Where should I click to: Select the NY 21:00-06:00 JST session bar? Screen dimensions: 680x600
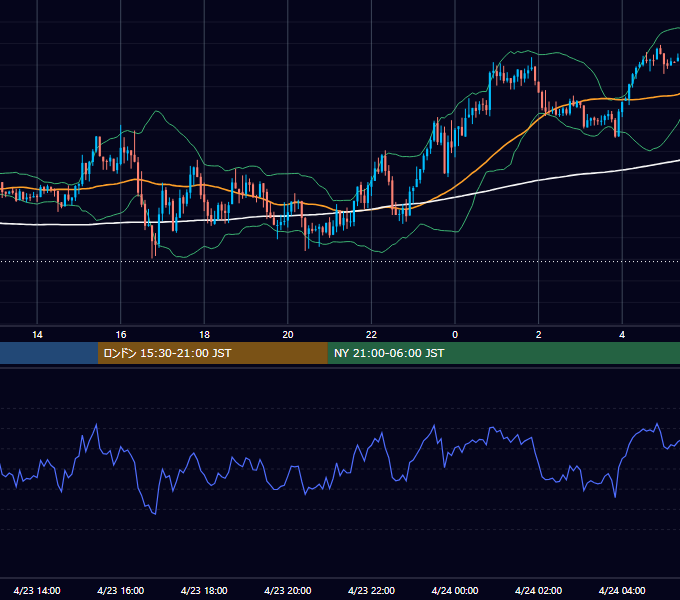tap(503, 353)
